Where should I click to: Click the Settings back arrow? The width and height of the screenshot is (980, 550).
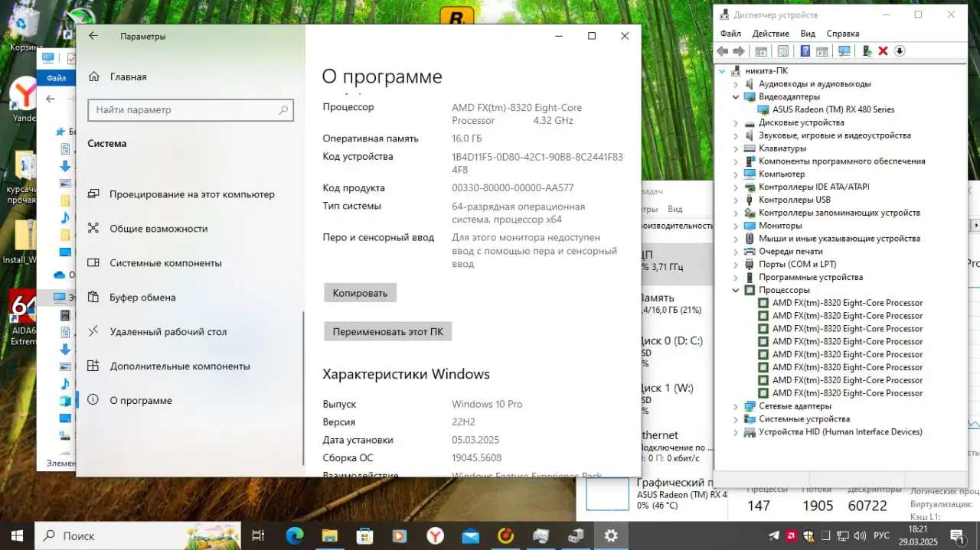[x=93, y=36]
